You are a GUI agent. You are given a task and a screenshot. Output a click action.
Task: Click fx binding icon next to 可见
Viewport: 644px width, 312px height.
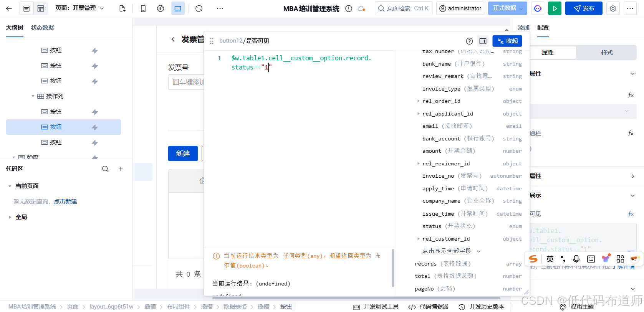click(x=631, y=214)
